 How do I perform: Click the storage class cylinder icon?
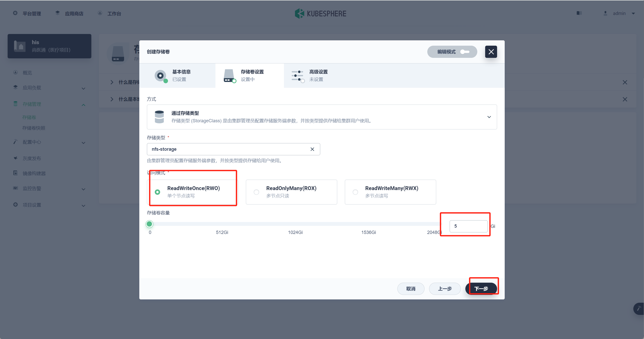pyautogui.click(x=159, y=117)
